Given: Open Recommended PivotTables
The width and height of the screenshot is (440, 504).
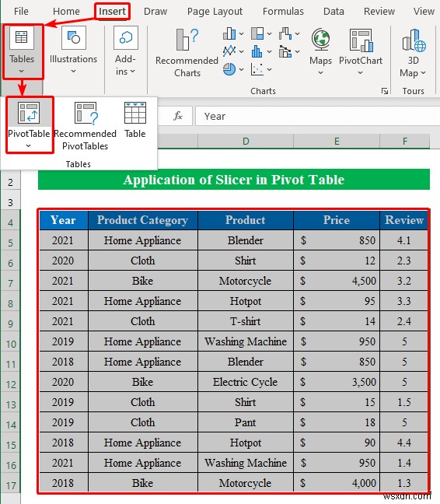Looking at the screenshot, I should [x=85, y=125].
